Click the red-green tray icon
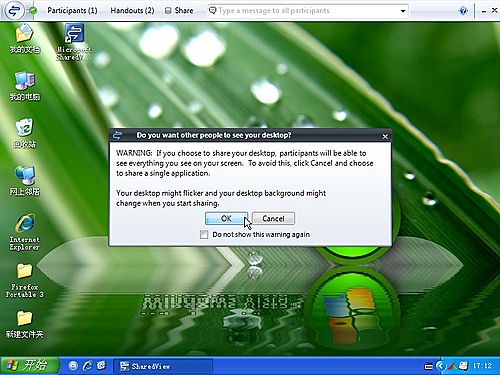500x375 pixels. coord(452,366)
